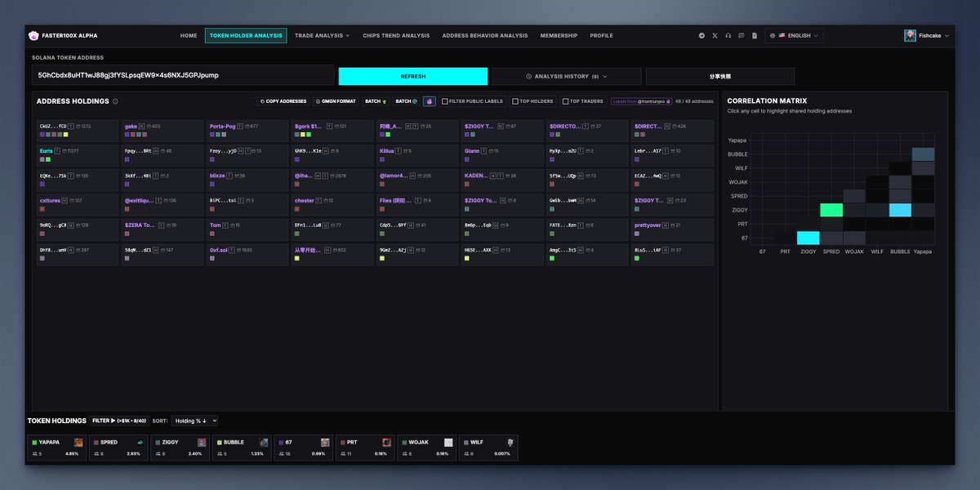This screenshot has width=980, height=490.
Task: Toggle the Top Traders checkbox
Action: (565, 100)
